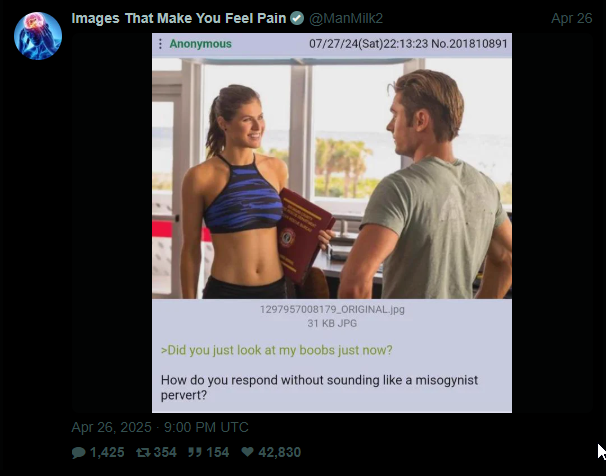Open the brain-headache profile avatar
The width and height of the screenshot is (606, 476).
(38, 36)
